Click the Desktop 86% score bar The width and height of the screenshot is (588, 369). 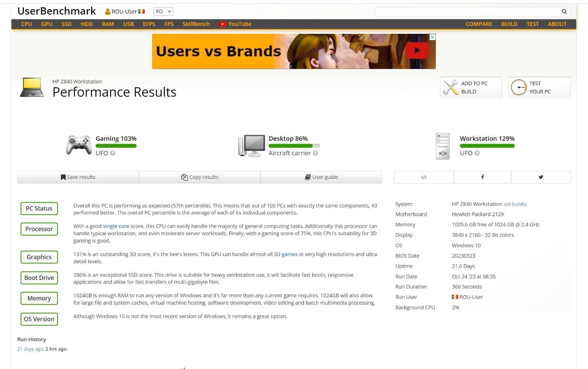[294, 146]
